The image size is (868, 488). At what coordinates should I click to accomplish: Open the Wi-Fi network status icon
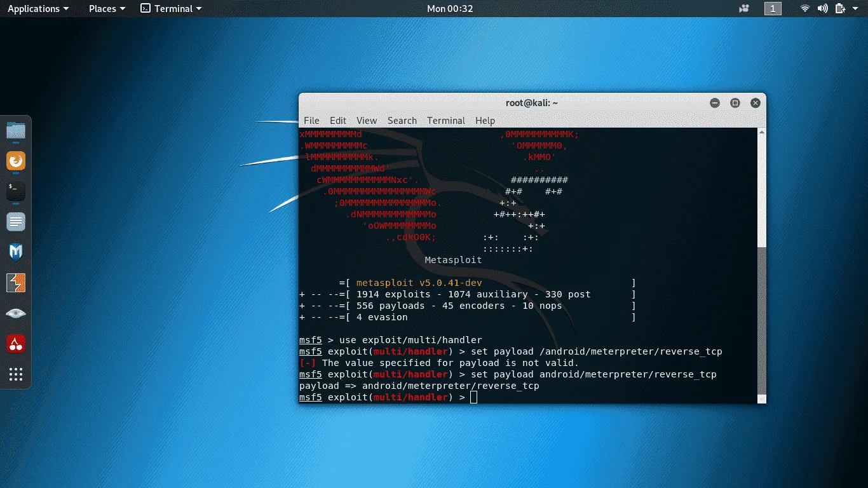[805, 8]
